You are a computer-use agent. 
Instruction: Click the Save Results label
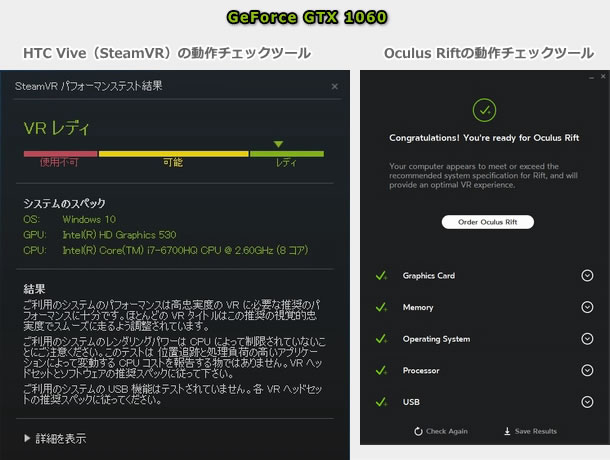tap(536, 431)
